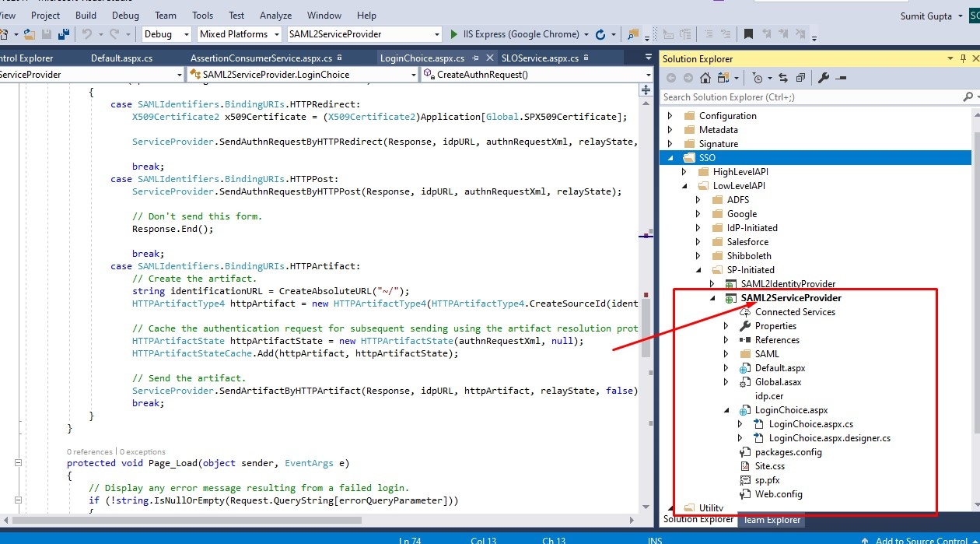Viewport: 980px width, 544px height.
Task: Click the Solution Explorer Home icon
Action: (705, 78)
